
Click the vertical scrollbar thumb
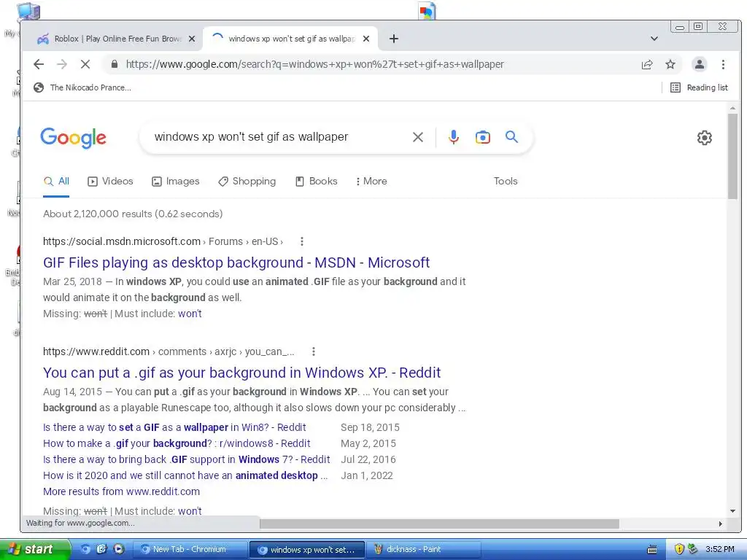tap(732, 156)
